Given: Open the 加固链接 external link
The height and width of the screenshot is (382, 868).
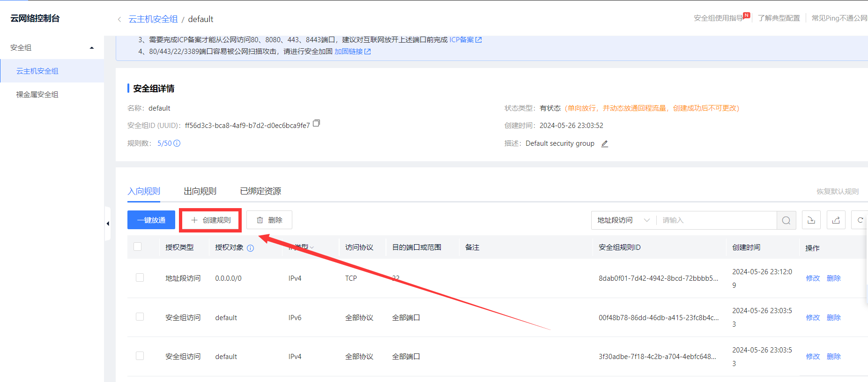Looking at the screenshot, I should point(353,52).
